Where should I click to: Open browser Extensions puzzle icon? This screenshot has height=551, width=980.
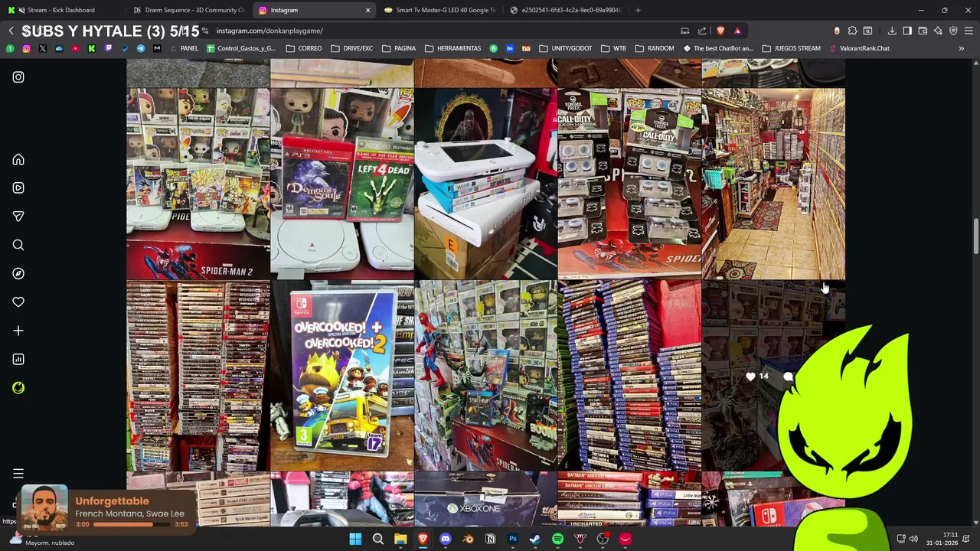pos(852,31)
